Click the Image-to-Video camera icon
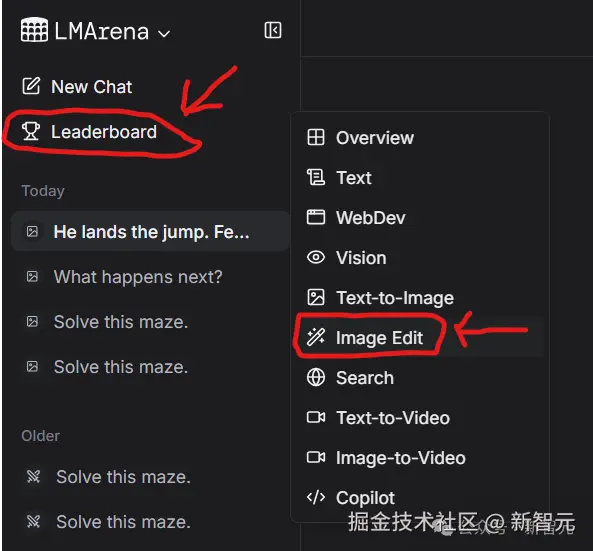This screenshot has width=593, height=551. point(316,457)
